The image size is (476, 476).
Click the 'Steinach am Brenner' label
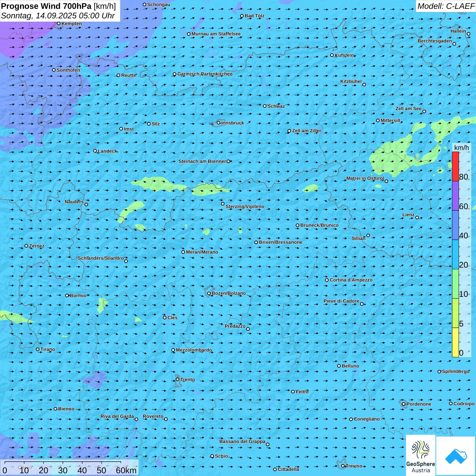point(202,161)
